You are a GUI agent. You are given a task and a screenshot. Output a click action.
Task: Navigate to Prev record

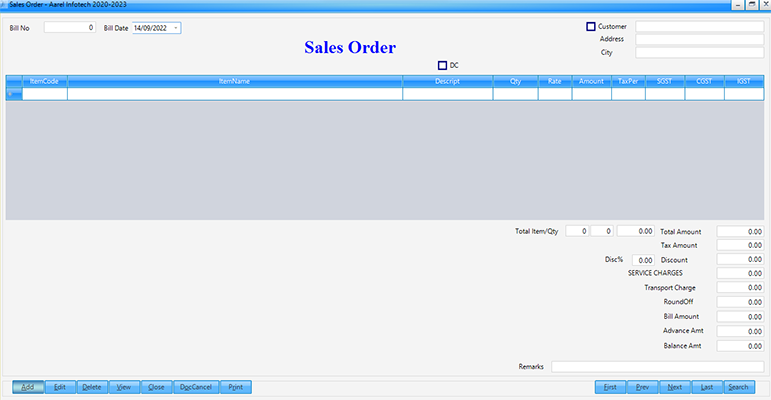point(642,386)
